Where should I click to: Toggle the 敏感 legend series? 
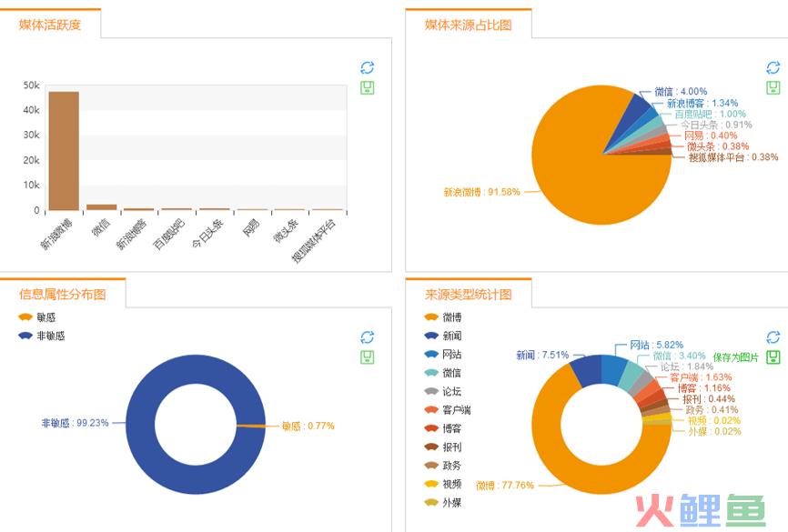36,317
